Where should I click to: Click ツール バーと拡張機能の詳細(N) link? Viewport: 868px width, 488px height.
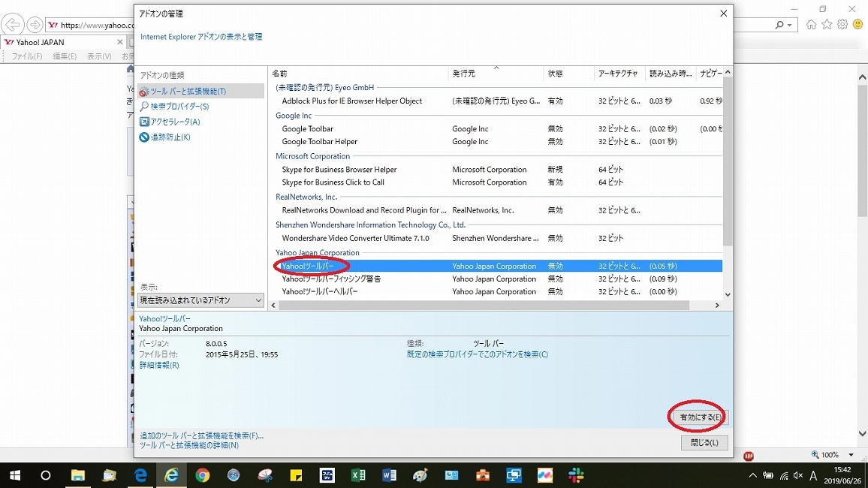[188, 445]
